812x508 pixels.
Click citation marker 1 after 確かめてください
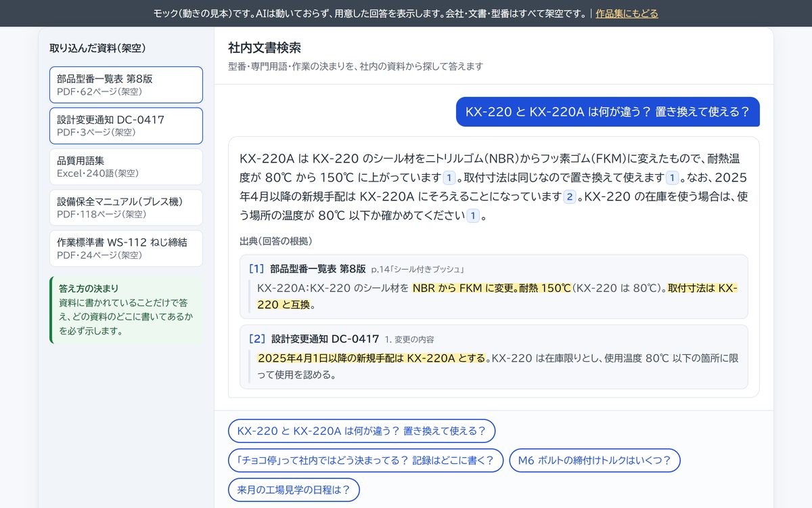473,216
